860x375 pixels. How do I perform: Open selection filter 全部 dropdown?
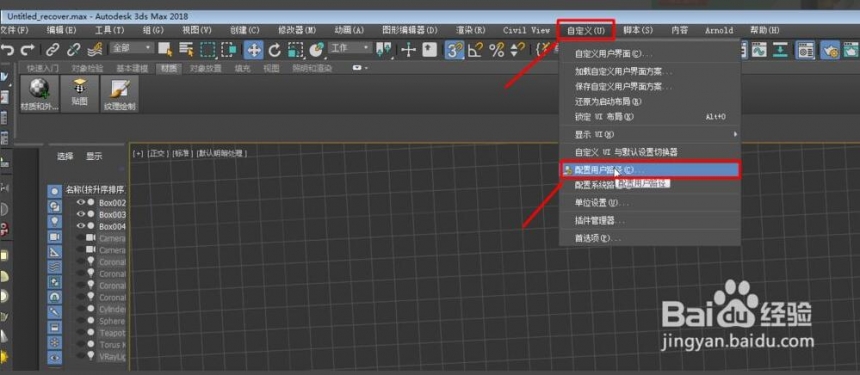click(132, 48)
